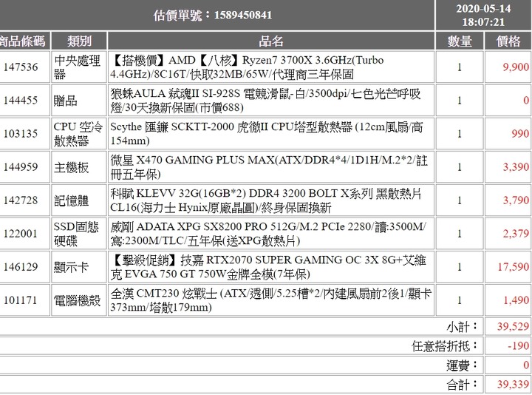This screenshot has height=395, width=532.
Task: Select barcode 101171
Action: (21, 300)
